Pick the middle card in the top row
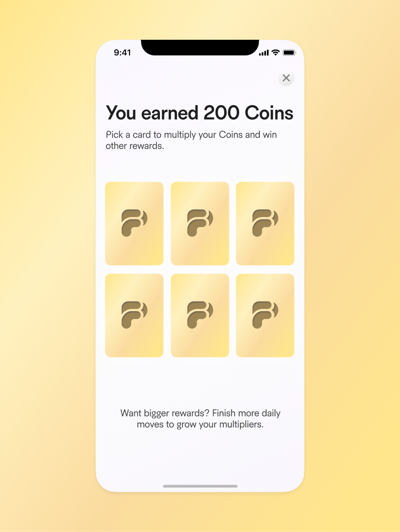This screenshot has height=532, width=400. [x=200, y=223]
